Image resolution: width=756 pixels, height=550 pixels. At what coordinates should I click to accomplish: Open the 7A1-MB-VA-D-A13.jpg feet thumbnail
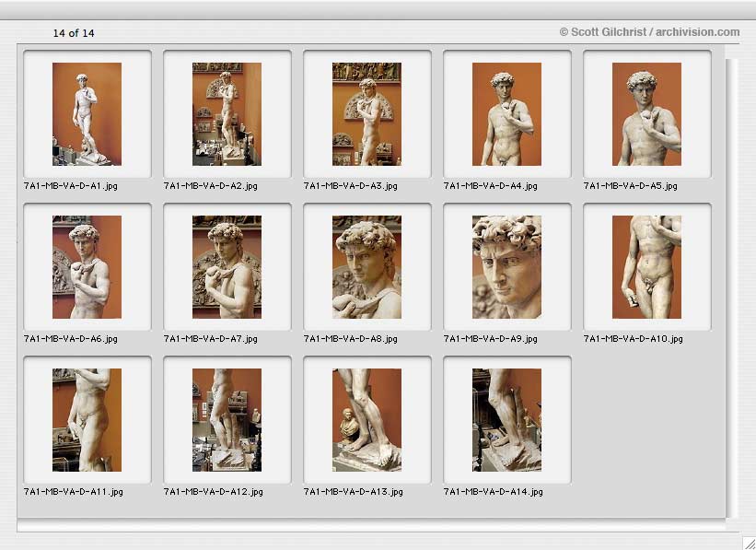[x=366, y=420]
